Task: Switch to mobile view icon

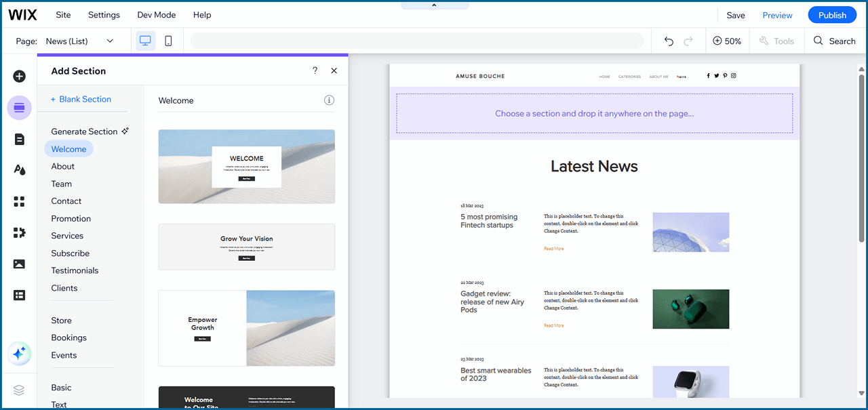Action: [168, 41]
